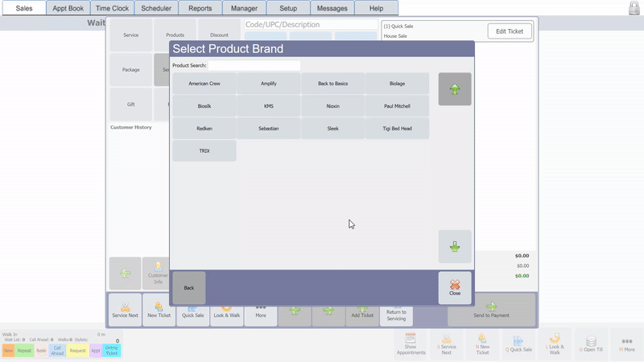Click the Service tile in ticket panel
Image resolution: width=644 pixels, height=362 pixels.
click(x=131, y=35)
